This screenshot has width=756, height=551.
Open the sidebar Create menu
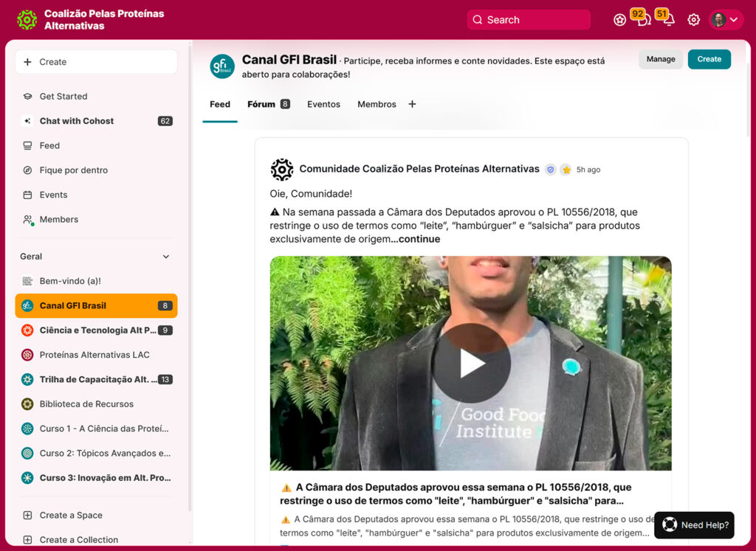click(96, 62)
